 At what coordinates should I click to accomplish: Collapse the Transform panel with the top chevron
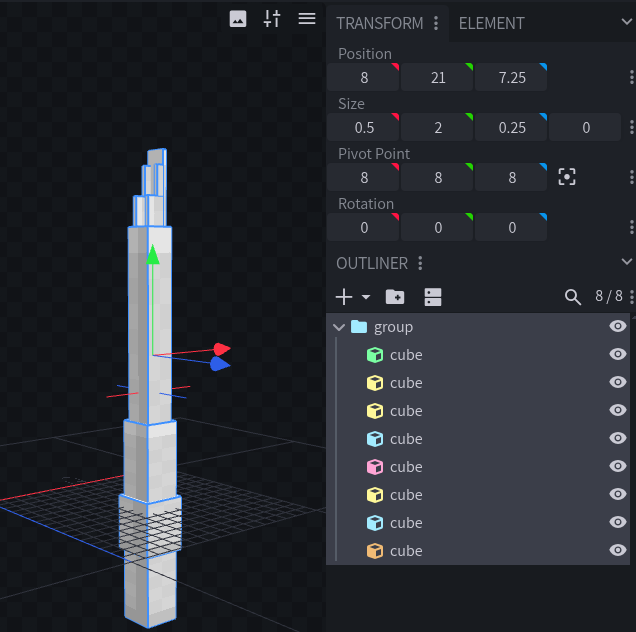627,21
